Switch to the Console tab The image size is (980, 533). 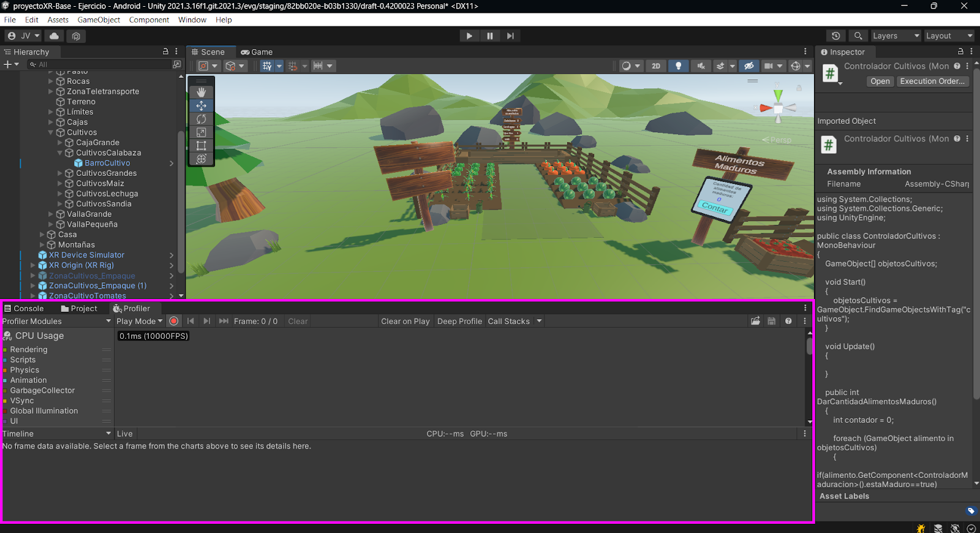24,309
